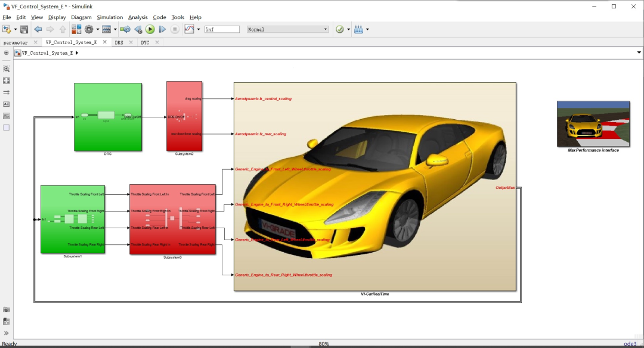The height and width of the screenshot is (348, 644).
Task: Close the DRS tab
Action: pyautogui.click(x=131, y=42)
